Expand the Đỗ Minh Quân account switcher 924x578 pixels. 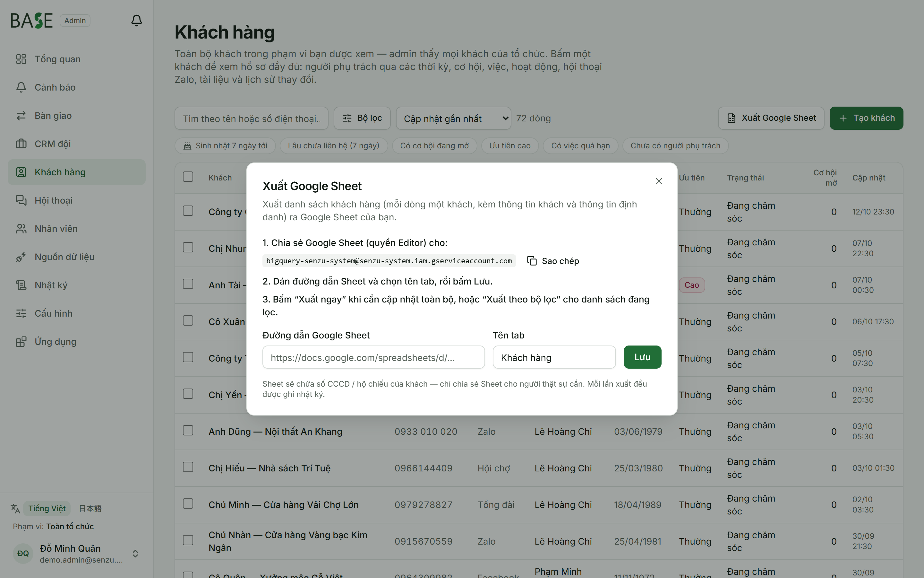click(135, 554)
